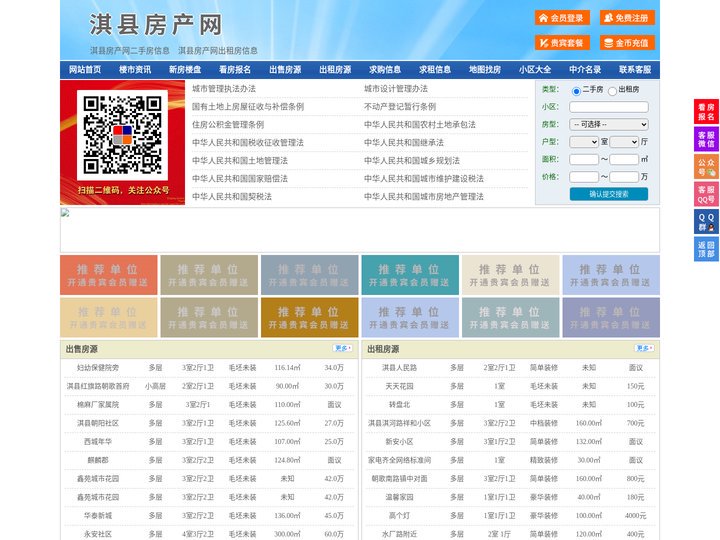720x540 pixels.
Task: Open the 淇县淇河路祥和小区 rental listing
Action: pyautogui.click(x=399, y=423)
